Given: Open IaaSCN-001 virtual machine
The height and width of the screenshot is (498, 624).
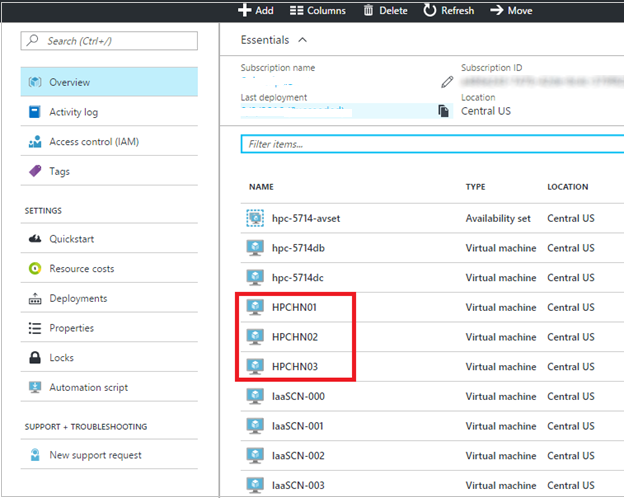Looking at the screenshot, I should pos(298,426).
